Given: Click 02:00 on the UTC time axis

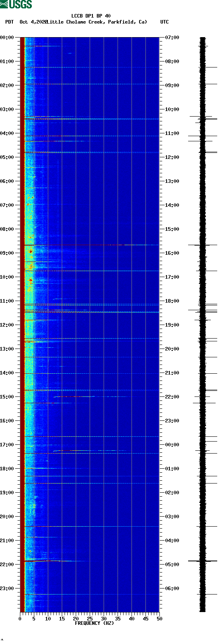Looking at the screenshot, I should click(172, 493).
